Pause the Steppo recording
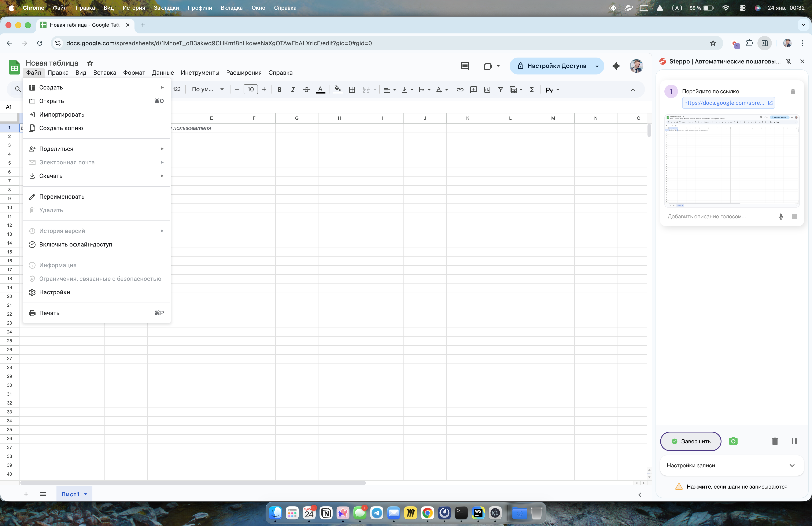The height and width of the screenshot is (526, 812). click(794, 441)
